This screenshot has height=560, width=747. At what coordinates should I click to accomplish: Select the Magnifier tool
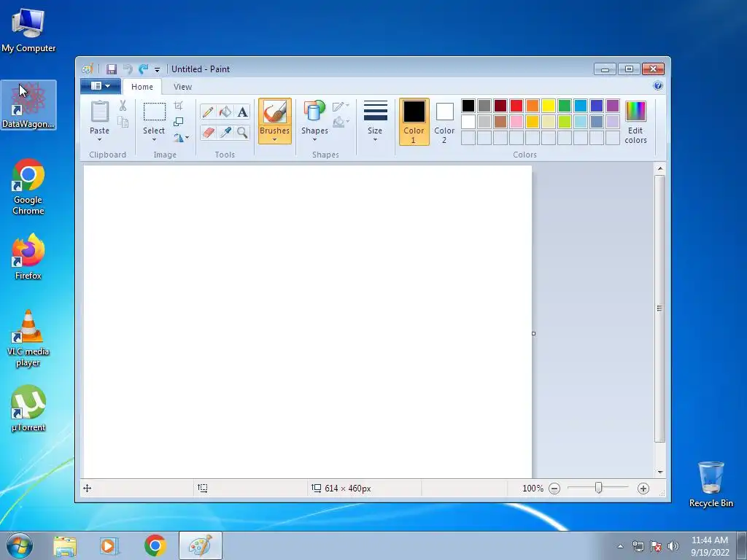tap(242, 132)
